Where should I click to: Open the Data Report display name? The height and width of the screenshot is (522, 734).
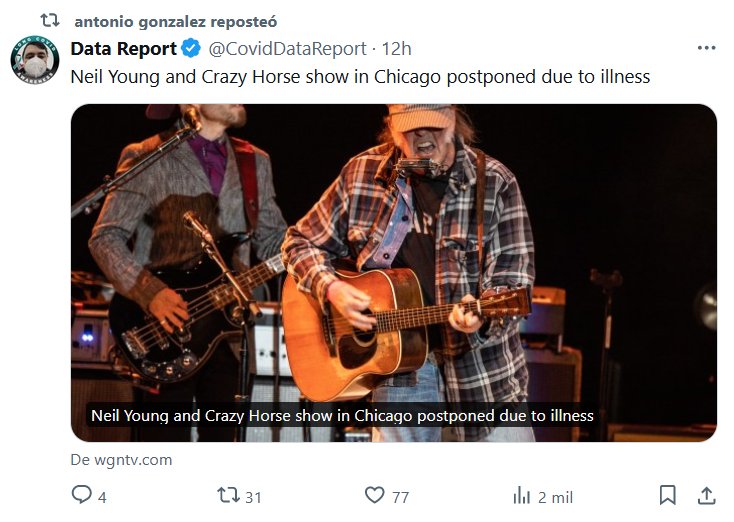coord(123,48)
